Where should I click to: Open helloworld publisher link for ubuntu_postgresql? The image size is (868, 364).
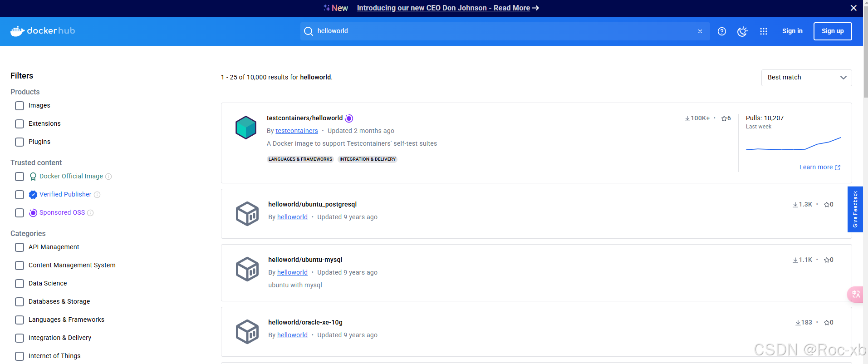(292, 217)
